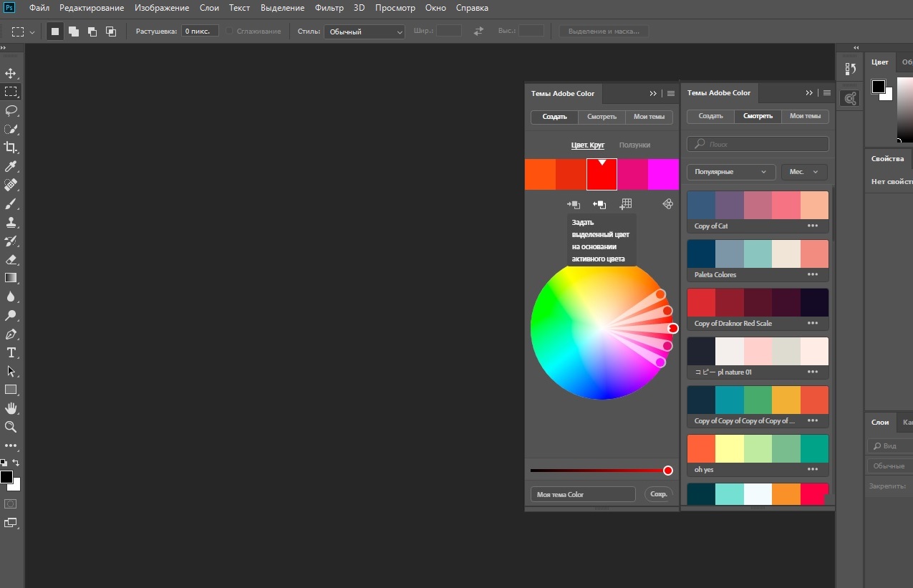
Task: Expand the Популярные filter dropdown
Action: (x=730, y=172)
